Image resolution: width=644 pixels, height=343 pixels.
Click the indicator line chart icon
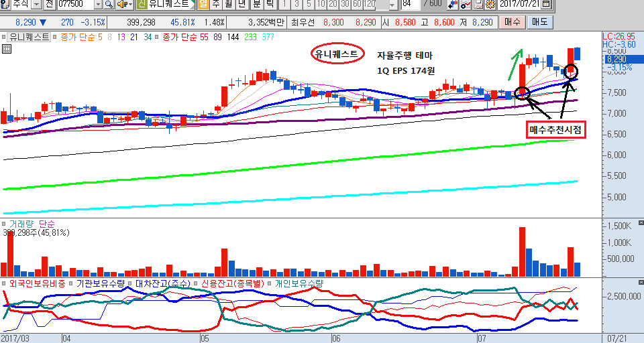pyautogui.click(x=466, y=5)
